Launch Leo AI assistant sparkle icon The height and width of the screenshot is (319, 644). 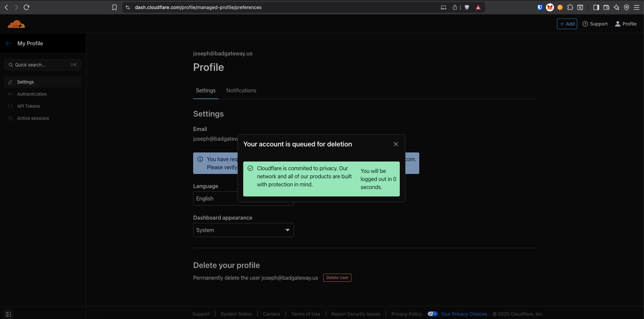[x=617, y=7]
